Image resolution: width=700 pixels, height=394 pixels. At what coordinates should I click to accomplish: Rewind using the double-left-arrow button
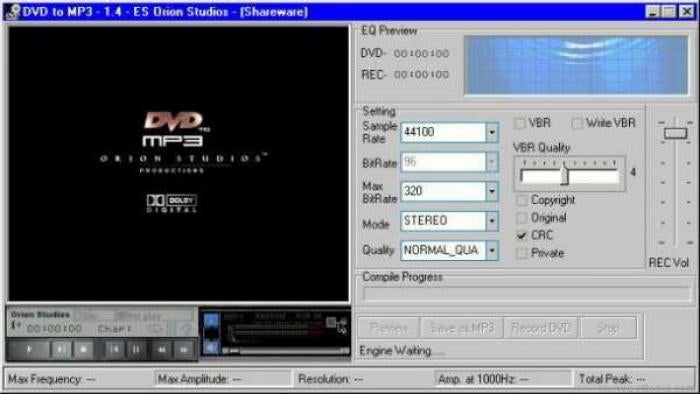coord(162,349)
